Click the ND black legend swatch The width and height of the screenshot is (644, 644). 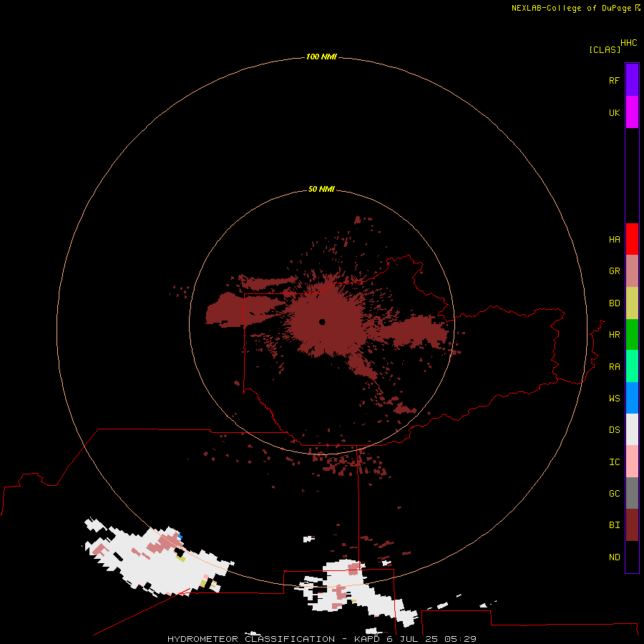(632, 557)
